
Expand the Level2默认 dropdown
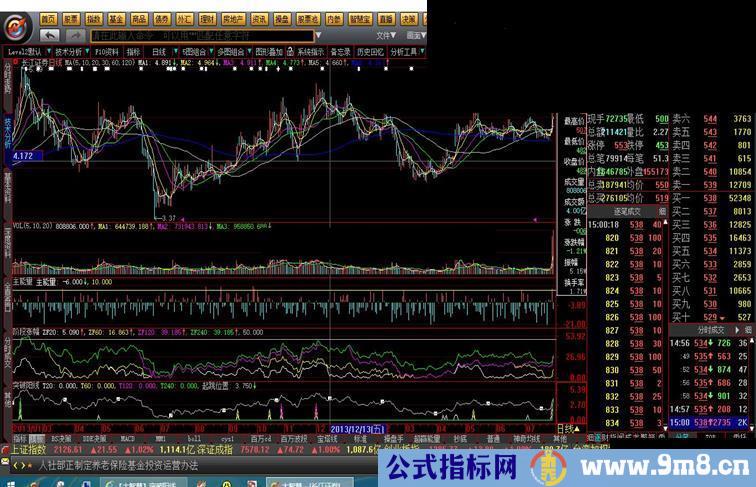26,51
